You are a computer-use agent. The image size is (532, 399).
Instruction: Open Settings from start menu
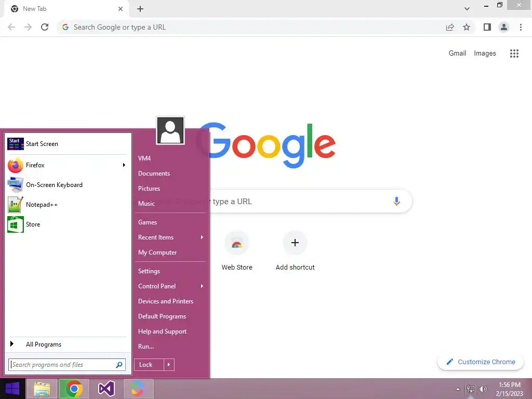click(x=170, y=271)
